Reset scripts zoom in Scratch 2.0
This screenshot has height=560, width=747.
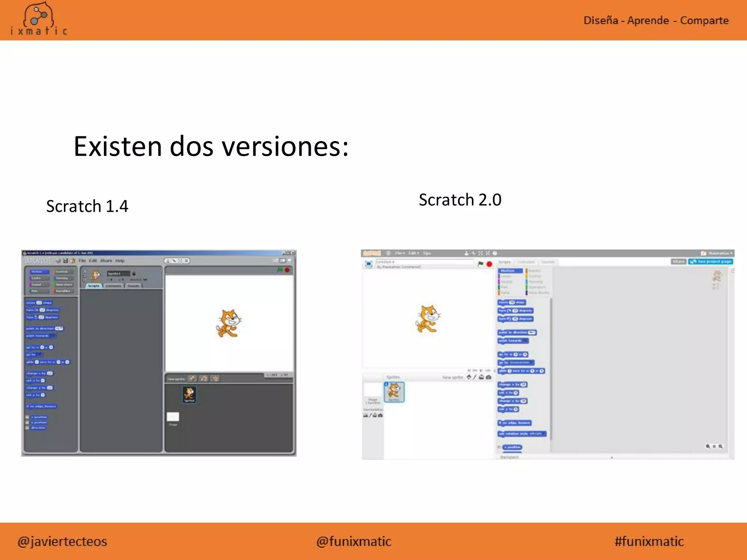715,446
